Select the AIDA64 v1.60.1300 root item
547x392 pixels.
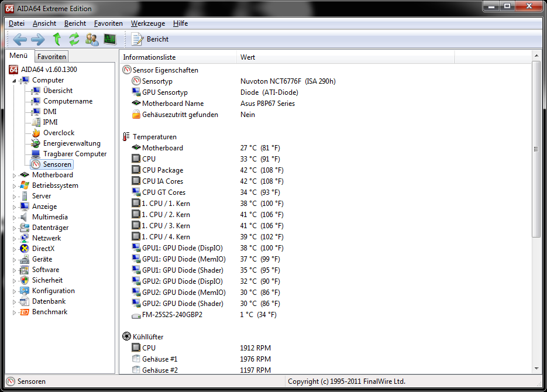click(x=49, y=70)
